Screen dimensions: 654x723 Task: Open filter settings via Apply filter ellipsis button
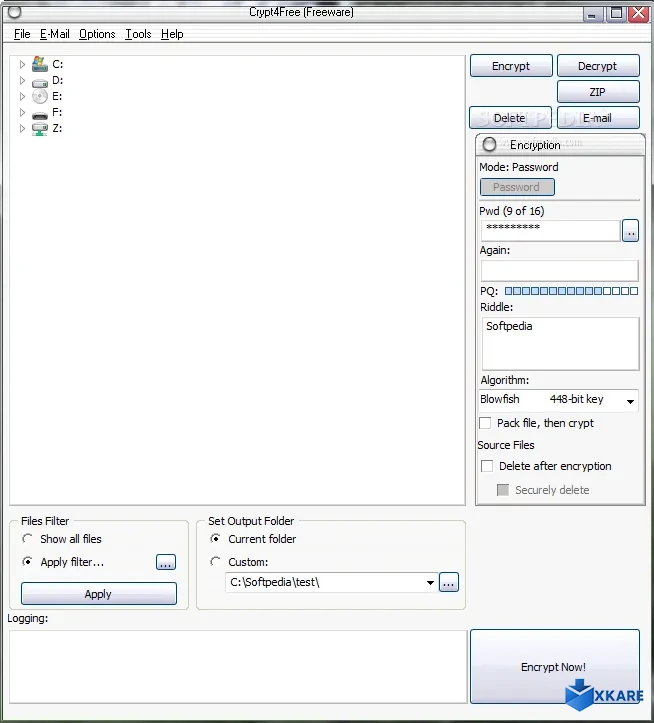pyautogui.click(x=166, y=562)
